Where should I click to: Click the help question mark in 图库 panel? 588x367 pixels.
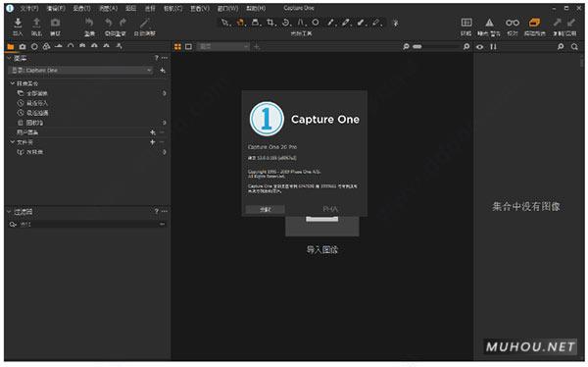click(x=157, y=58)
